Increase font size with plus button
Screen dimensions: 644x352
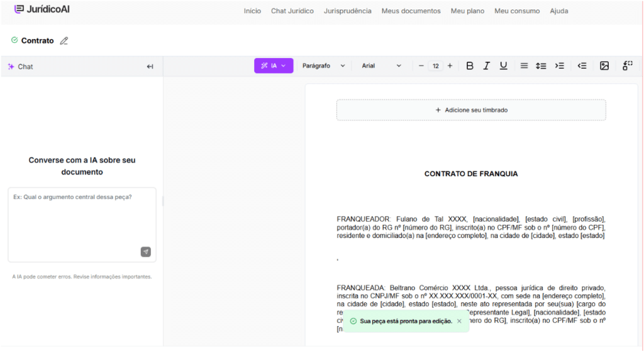450,65
